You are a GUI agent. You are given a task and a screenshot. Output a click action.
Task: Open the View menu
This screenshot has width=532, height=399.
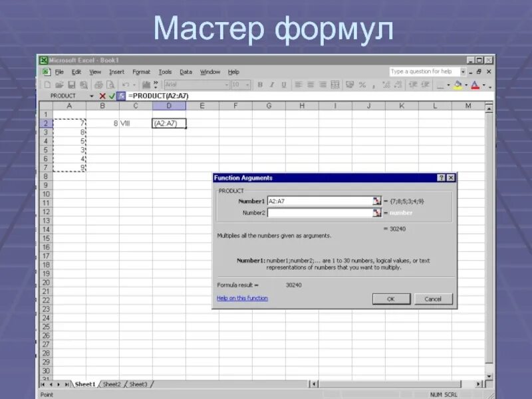click(95, 72)
